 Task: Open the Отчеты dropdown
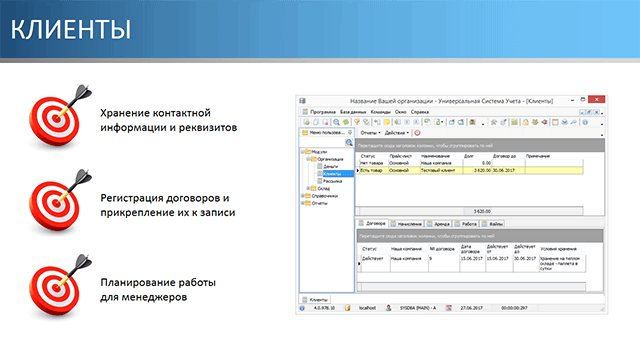[370, 133]
